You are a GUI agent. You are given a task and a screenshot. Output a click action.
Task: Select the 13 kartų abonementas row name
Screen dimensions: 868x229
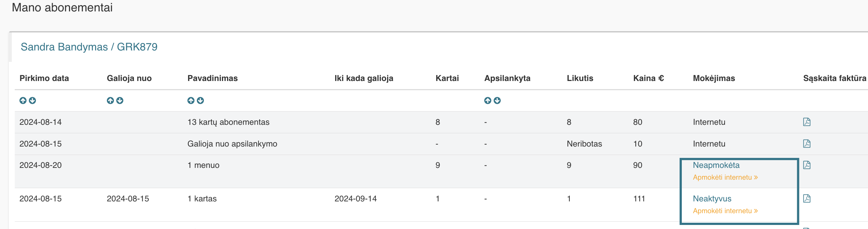[228, 122]
